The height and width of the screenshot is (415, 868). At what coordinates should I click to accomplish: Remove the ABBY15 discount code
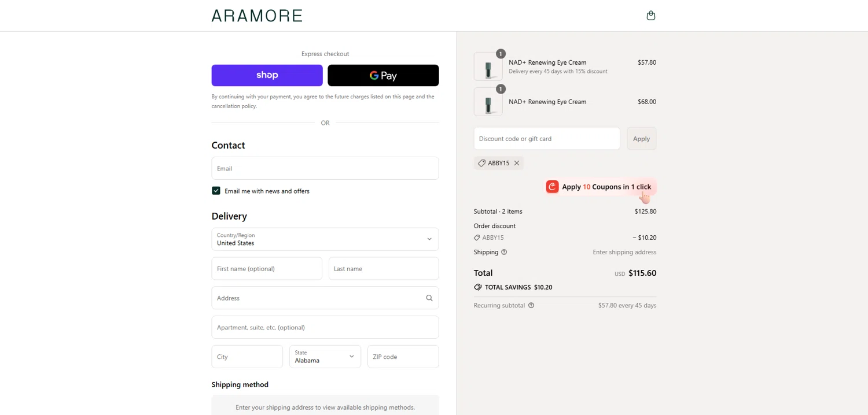coord(517,163)
